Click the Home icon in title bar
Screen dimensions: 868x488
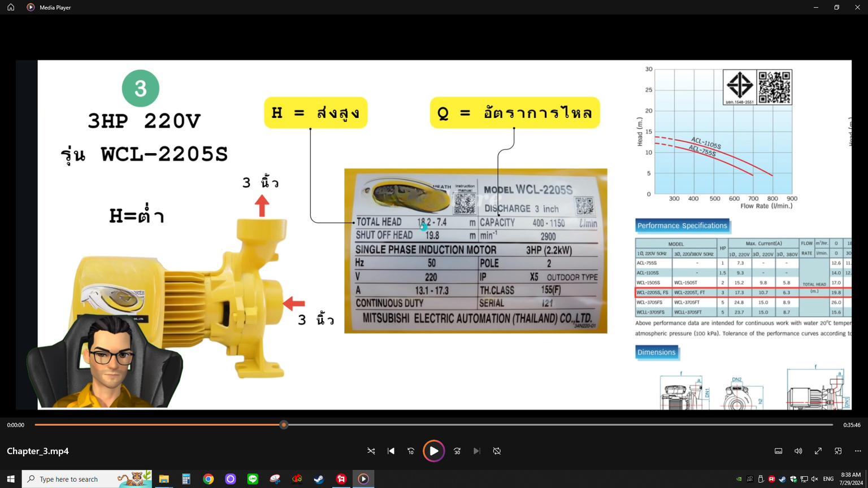(11, 7)
